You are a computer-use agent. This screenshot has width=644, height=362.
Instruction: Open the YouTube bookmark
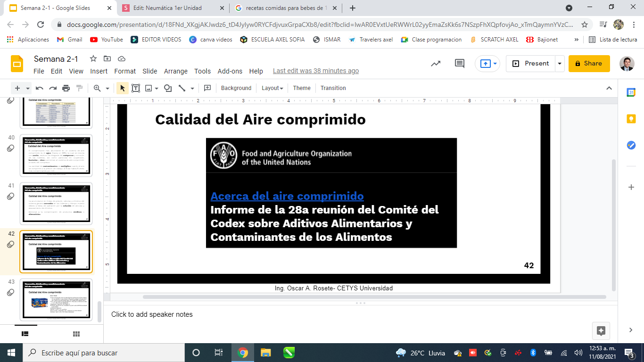point(107,40)
